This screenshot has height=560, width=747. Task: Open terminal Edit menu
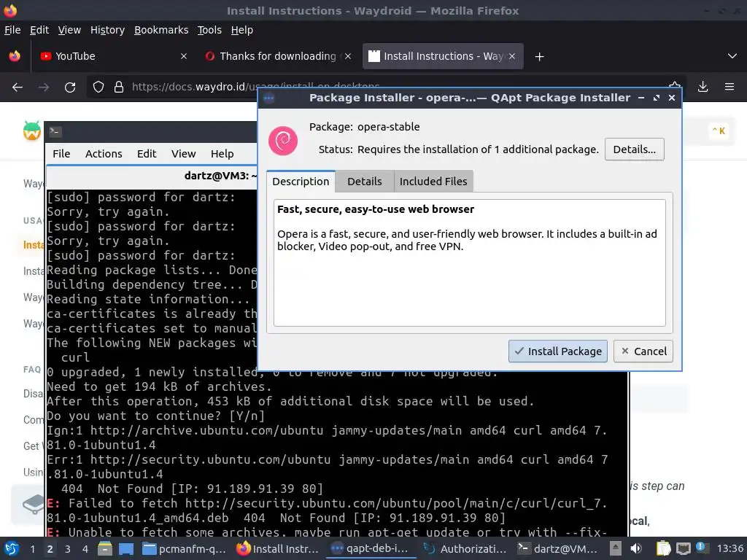click(x=147, y=154)
